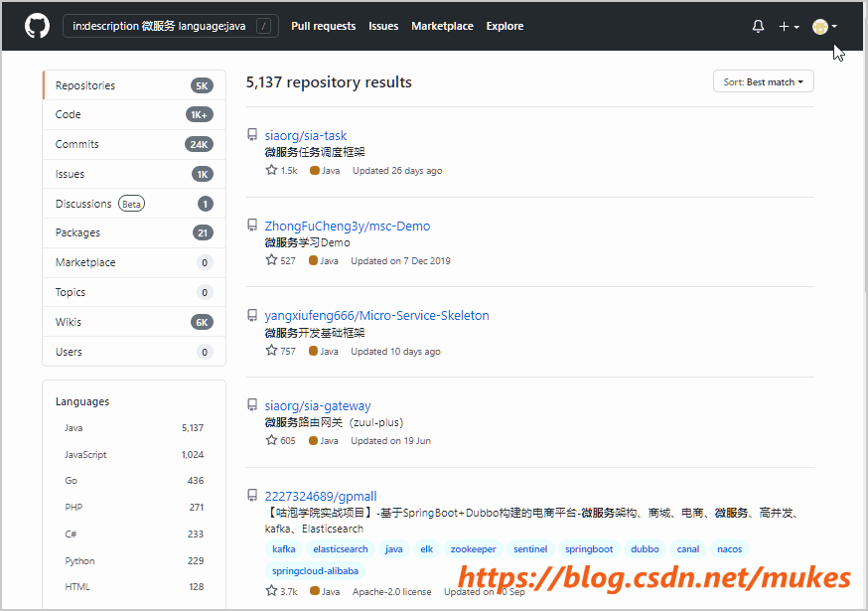Show Wikis results
The height and width of the screenshot is (611, 868).
click(134, 322)
